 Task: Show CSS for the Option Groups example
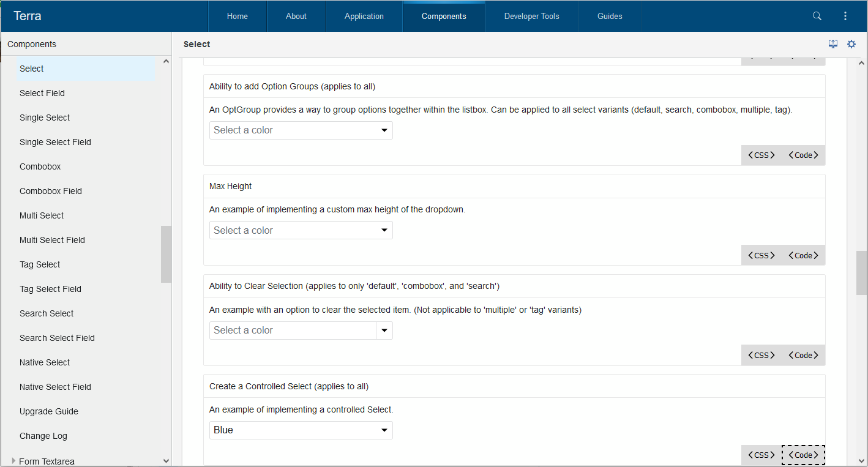pos(760,155)
